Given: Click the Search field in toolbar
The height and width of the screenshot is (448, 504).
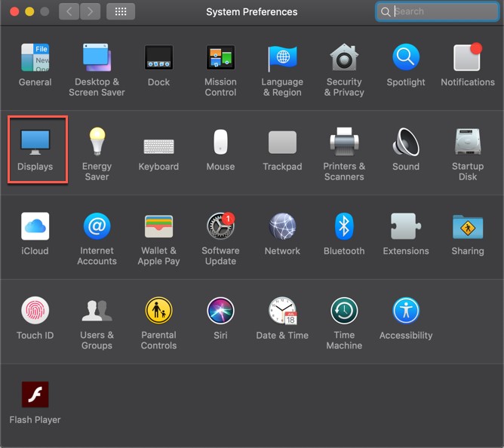Looking at the screenshot, I should click(437, 11).
